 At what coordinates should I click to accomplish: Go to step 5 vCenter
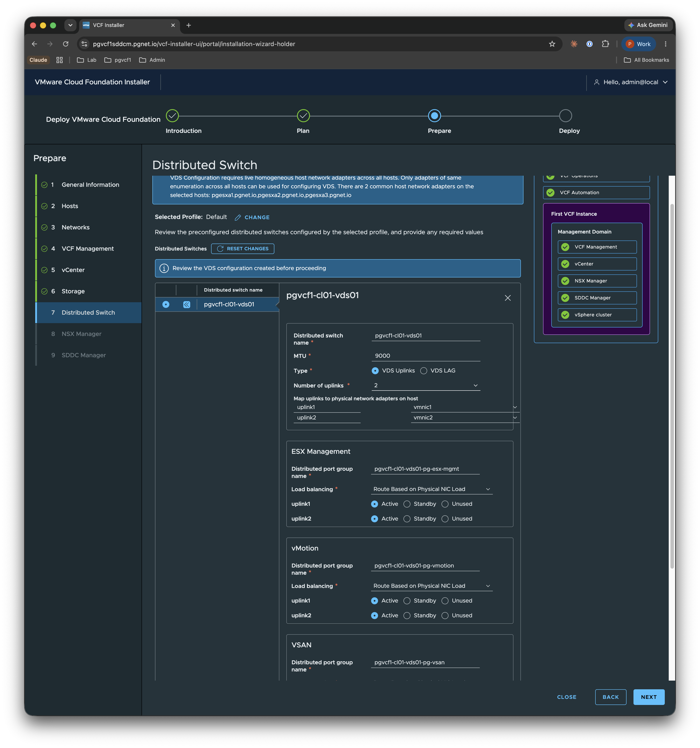pyautogui.click(x=88, y=270)
